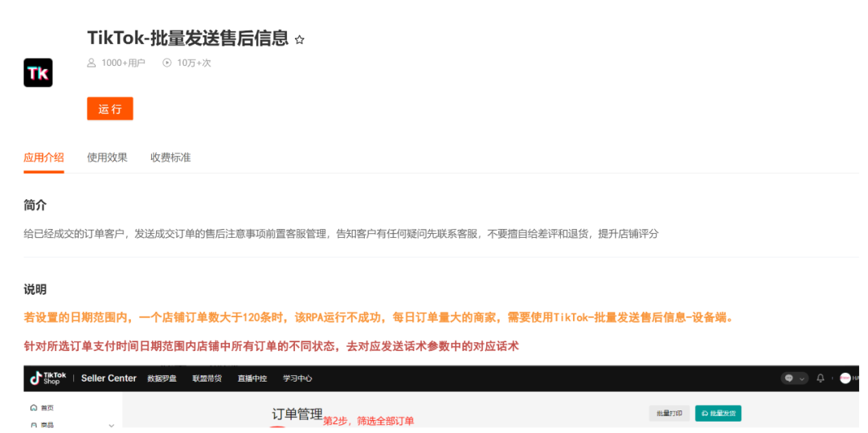Viewport: 868px width, 433px height.
Task: Click the Seller Center title text
Action: pos(108,378)
